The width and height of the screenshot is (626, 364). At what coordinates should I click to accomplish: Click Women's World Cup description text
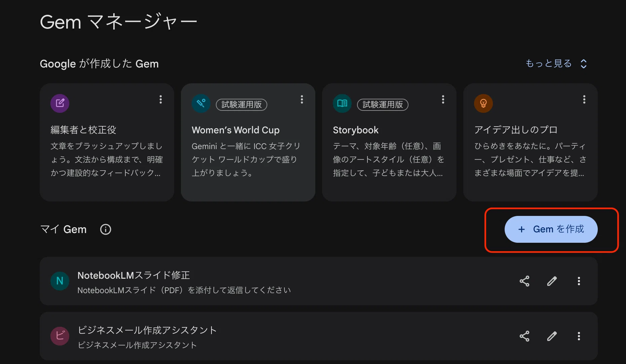(246, 160)
